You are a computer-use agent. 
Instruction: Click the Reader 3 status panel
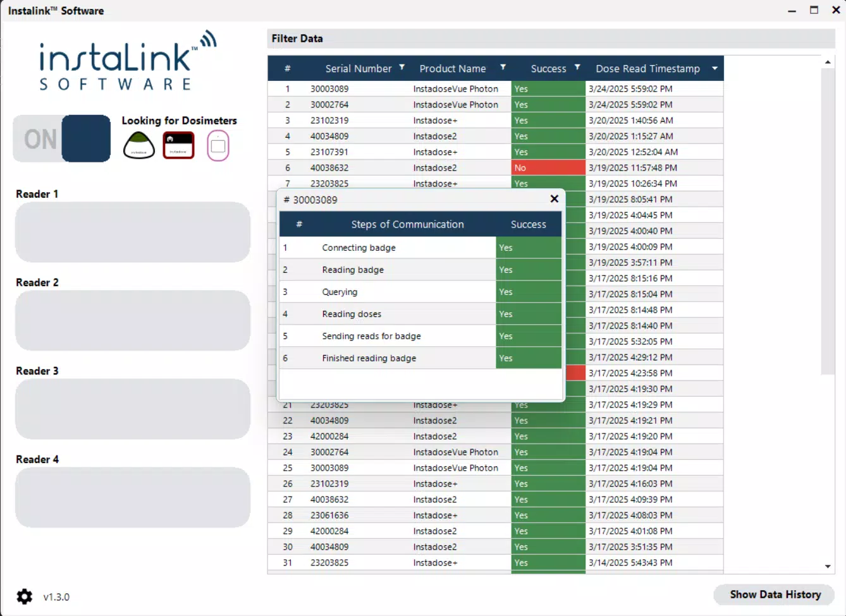tap(133, 409)
